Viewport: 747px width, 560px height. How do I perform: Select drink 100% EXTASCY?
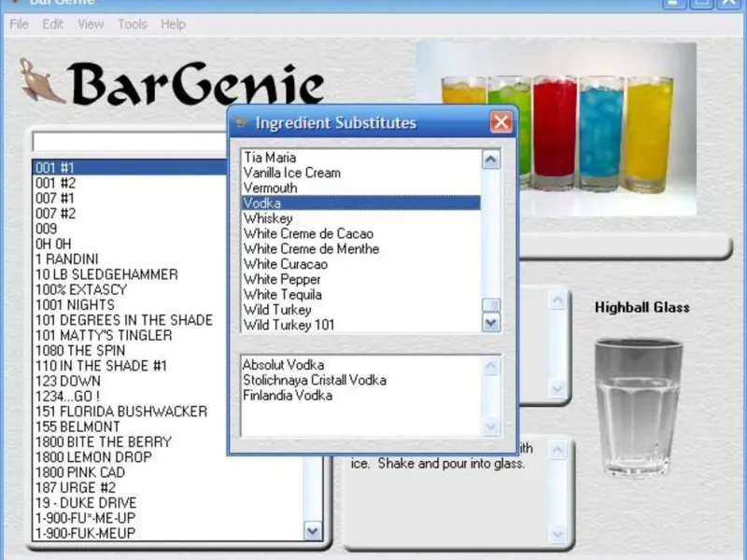130,289
